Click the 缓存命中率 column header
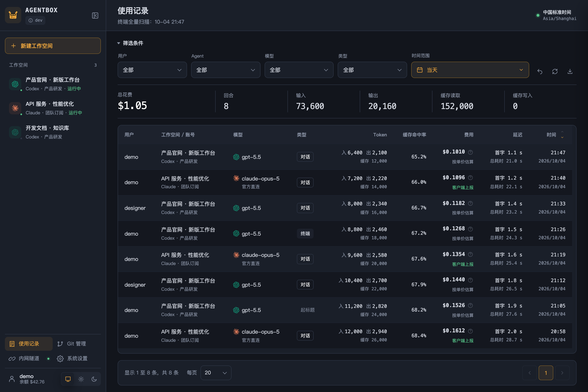This screenshot has width=588, height=392. 414,135
